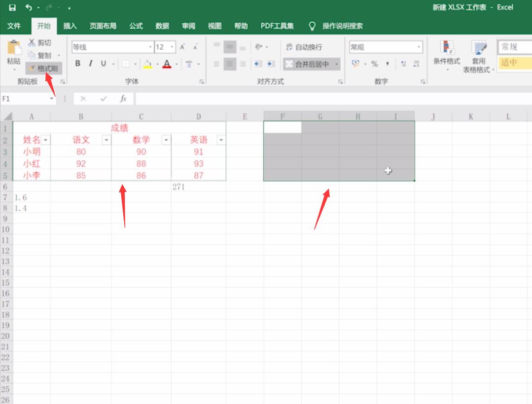Select the 适中 cell style
Screen dimensions: 532x404
(515, 63)
